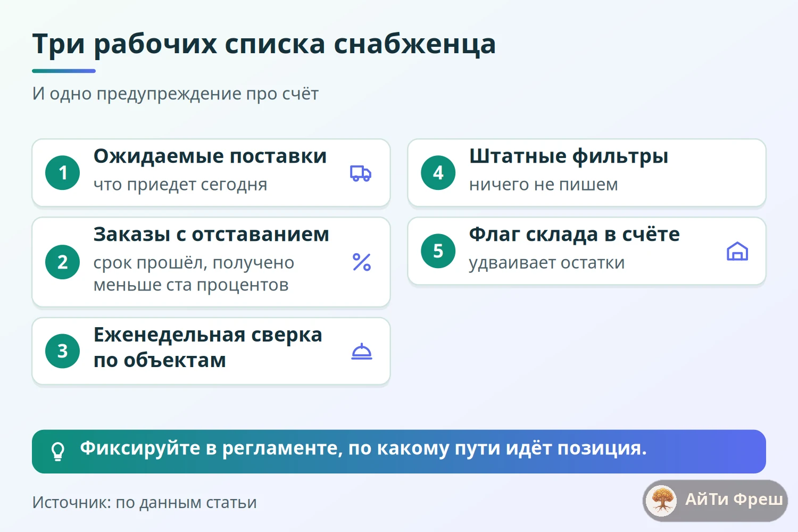Click the card title Заказы с отставанием
This screenshot has width=798, height=532.
coord(211,235)
